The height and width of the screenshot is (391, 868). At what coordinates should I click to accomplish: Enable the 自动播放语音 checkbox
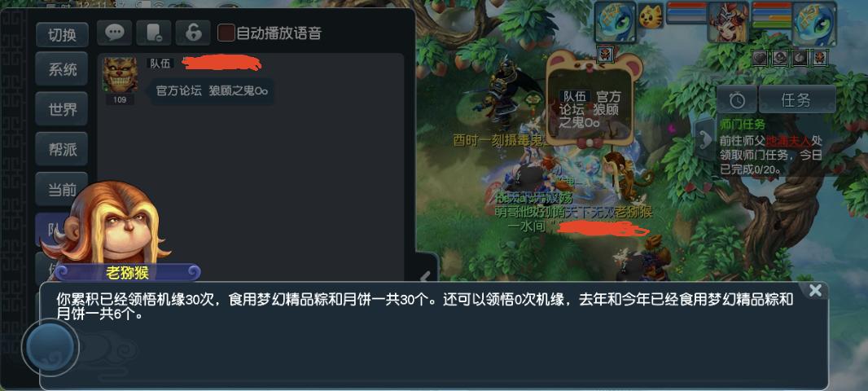(x=226, y=33)
